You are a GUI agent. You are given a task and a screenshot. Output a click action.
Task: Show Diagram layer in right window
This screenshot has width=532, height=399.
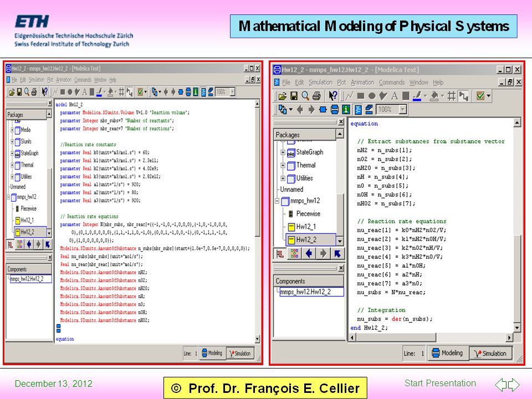pos(335,110)
